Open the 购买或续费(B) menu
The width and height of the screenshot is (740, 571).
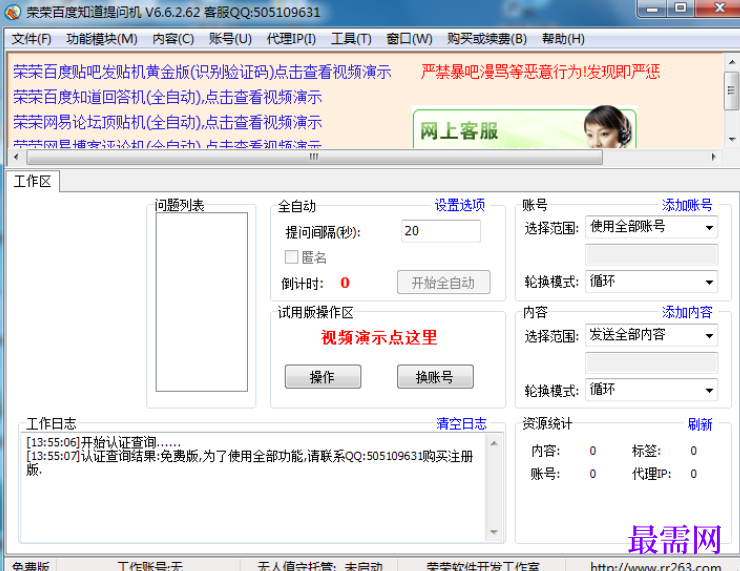tap(487, 39)
